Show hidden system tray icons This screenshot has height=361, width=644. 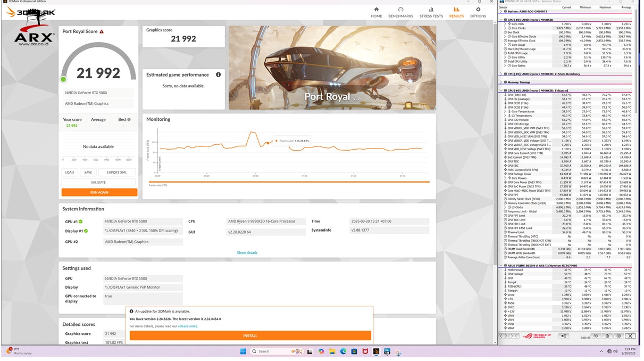click(x=601, y=351)
